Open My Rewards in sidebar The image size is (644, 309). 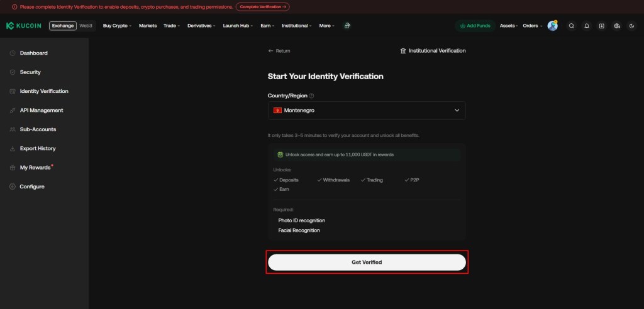pyautogui.click(x=35, y=168)
